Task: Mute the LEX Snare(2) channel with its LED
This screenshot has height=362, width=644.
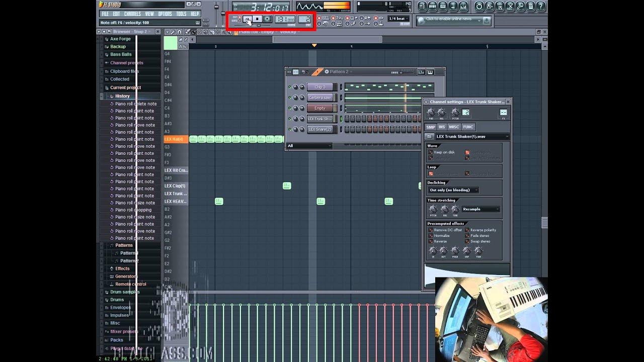Action: 289,129
